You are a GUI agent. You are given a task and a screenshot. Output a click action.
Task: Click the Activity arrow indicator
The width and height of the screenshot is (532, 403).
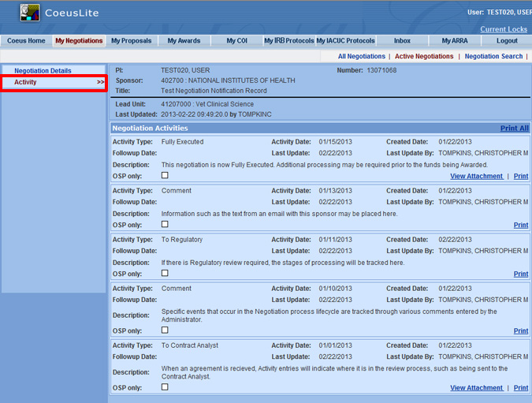pyautogui.click(x=100, y=82)
